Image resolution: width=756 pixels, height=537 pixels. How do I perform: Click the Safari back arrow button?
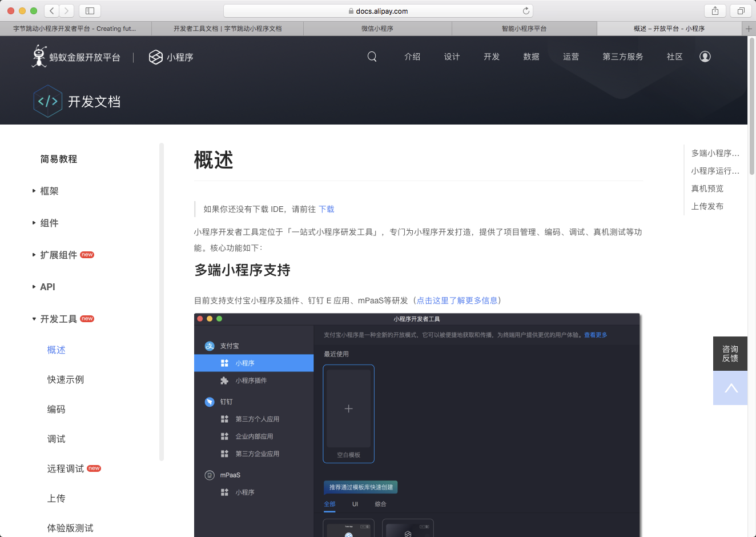tap(52, 11)
